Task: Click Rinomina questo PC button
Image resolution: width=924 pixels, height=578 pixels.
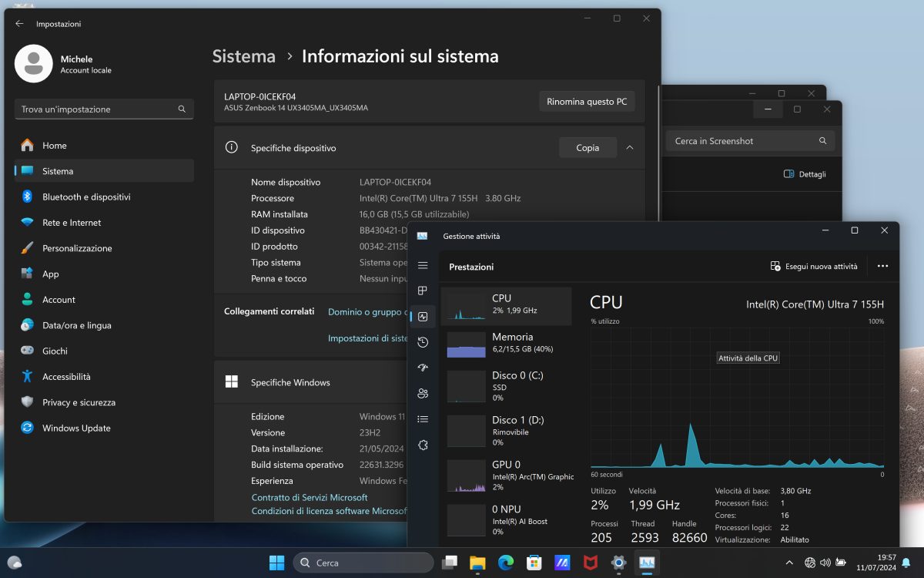Action: 586,102
